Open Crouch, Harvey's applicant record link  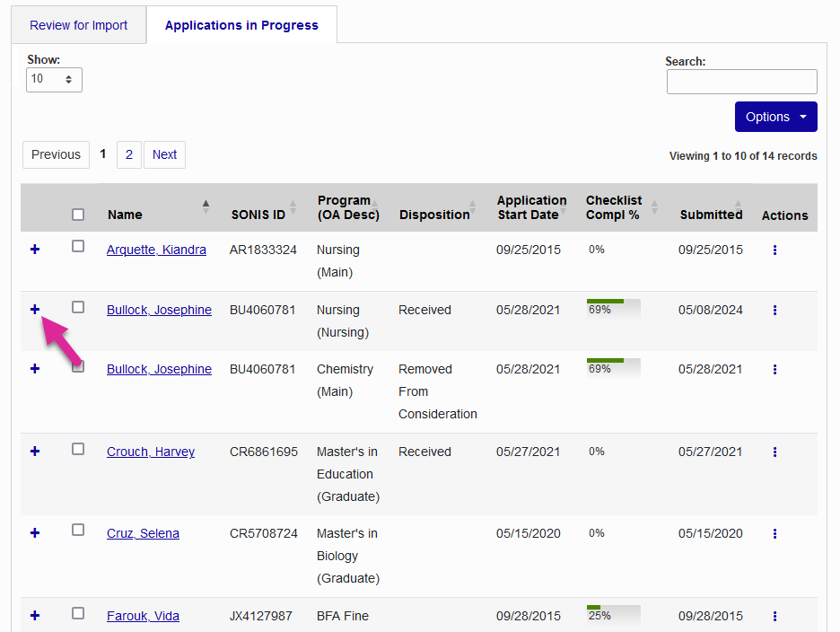[x=150, y=452]
